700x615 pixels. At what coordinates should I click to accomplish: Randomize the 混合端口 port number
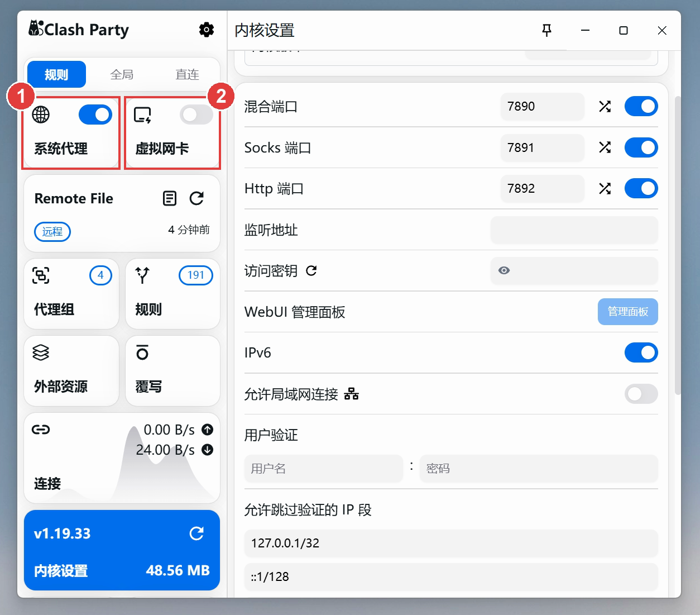point(605,106)
